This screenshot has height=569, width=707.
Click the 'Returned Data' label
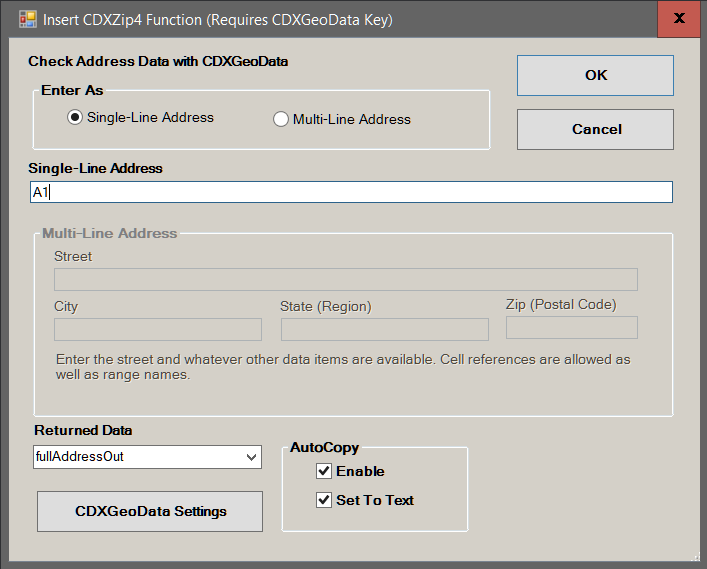83,431
